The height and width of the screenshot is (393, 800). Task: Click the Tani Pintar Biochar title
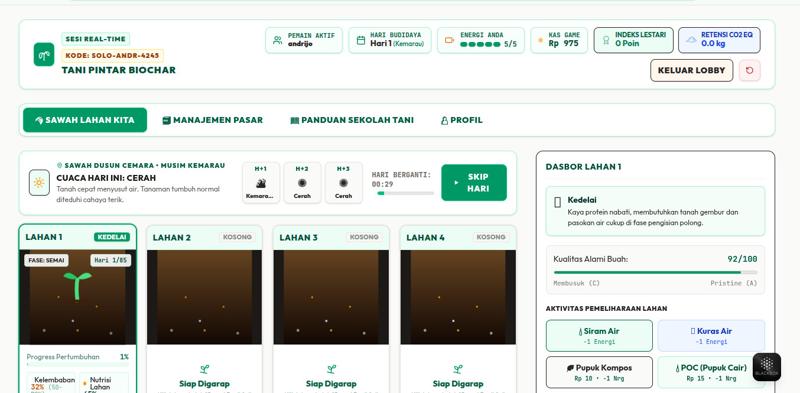[118, 70]
